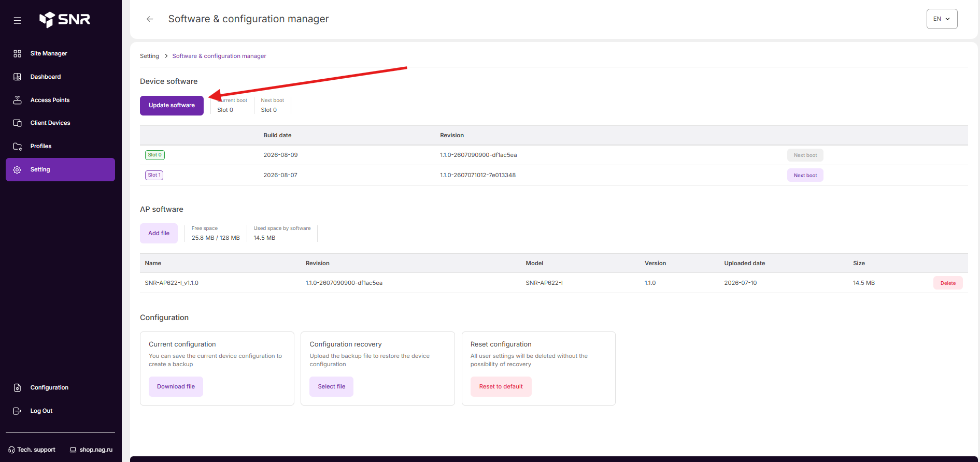
Task: Click the SNR-AP622-I model cell
Action: (x=544, y=283)
